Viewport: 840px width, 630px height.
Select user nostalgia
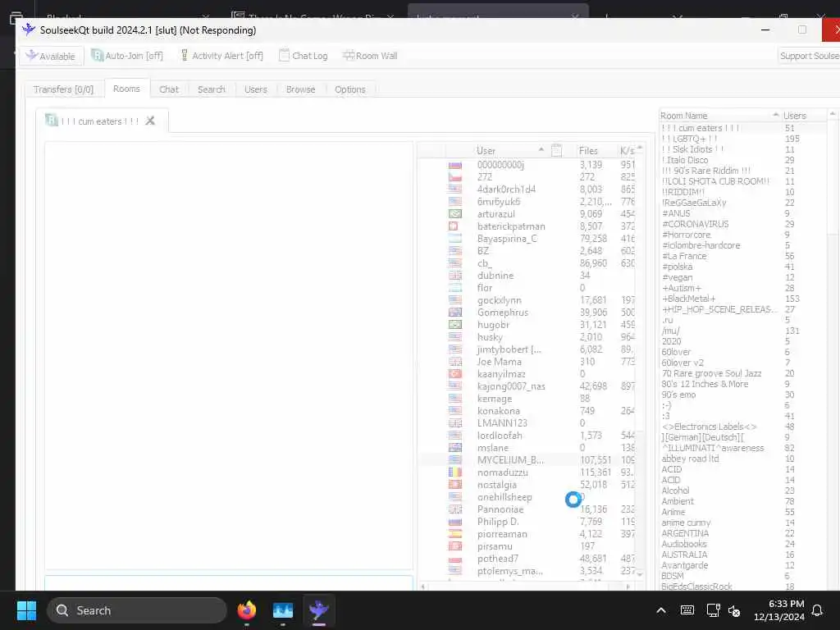497,485
